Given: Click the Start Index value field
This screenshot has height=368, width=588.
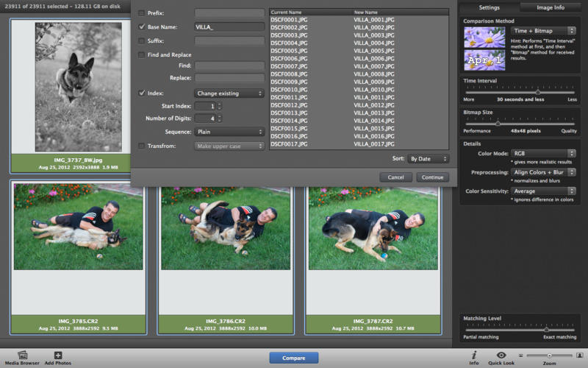Looking at the screenshot, I should coord(206,106).
